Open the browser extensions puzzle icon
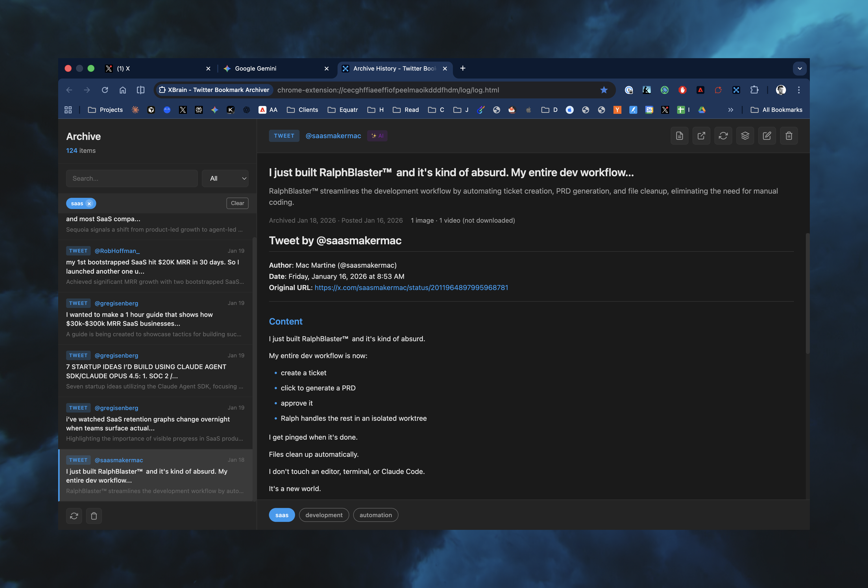This screenshot has height=588, width=868. [754, 90]
